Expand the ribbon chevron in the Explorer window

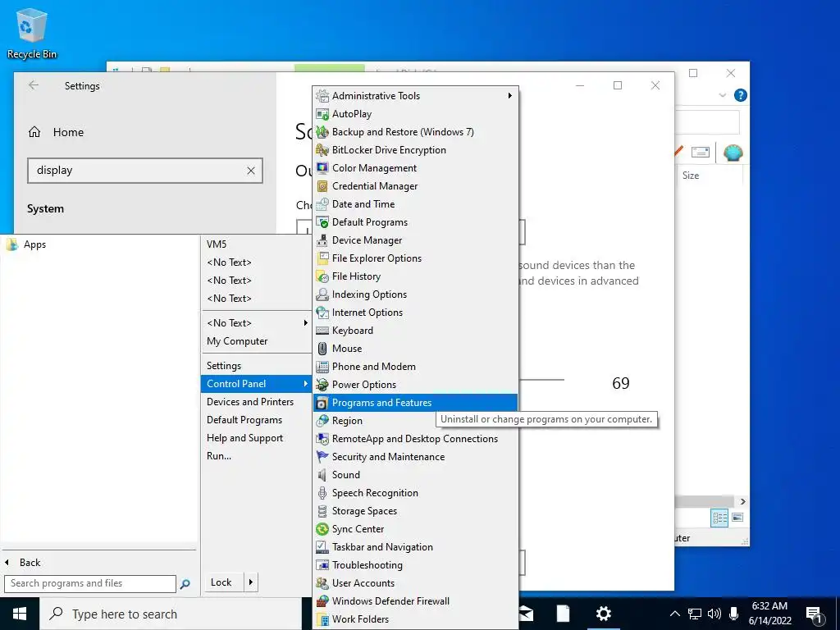click(722, 95)
